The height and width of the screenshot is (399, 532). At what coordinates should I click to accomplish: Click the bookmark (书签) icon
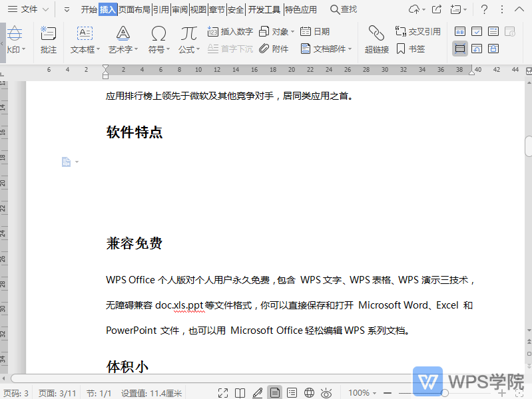(x=410, y=49)
